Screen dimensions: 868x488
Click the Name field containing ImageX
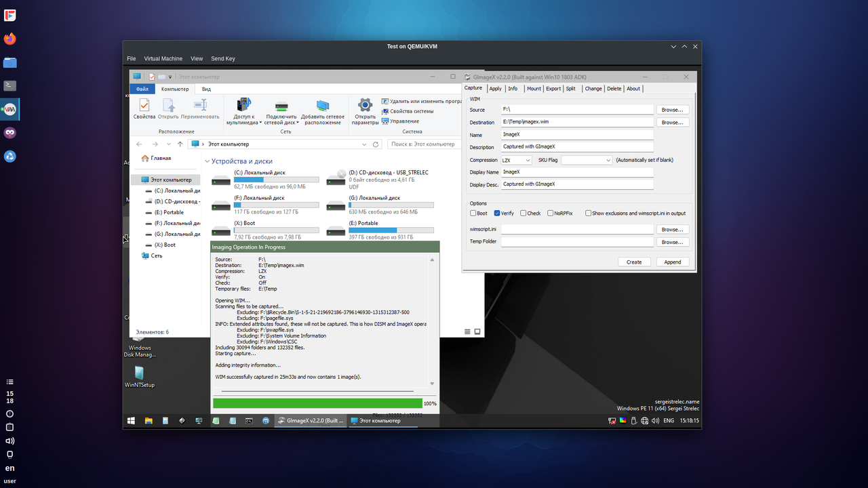pos(577,134)
